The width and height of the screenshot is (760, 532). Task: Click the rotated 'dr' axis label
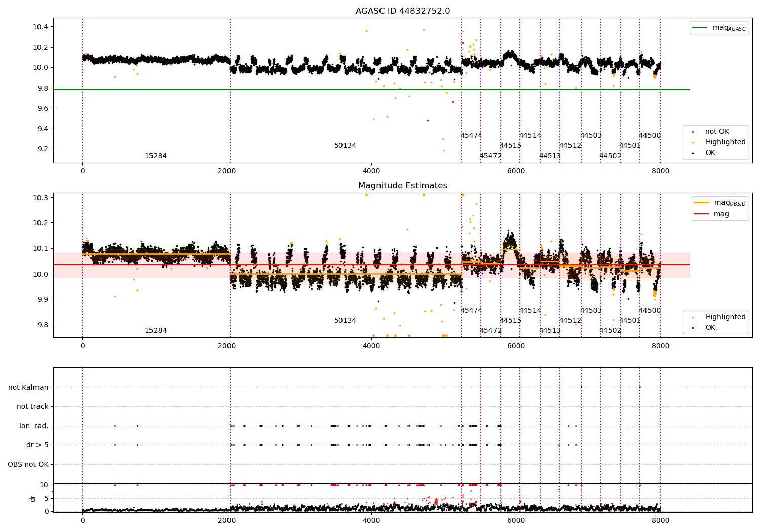coord(33,499)
